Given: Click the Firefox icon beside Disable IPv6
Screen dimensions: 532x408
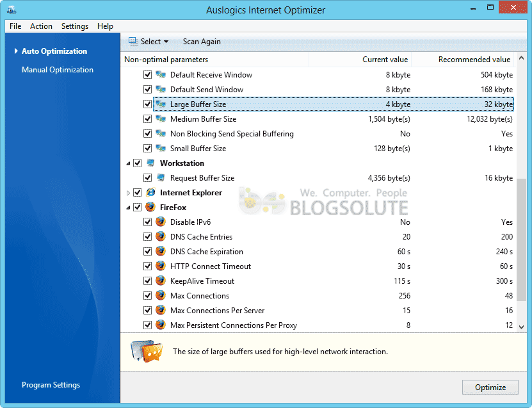Looking at the screenshot, I should (x=161, y=222).
